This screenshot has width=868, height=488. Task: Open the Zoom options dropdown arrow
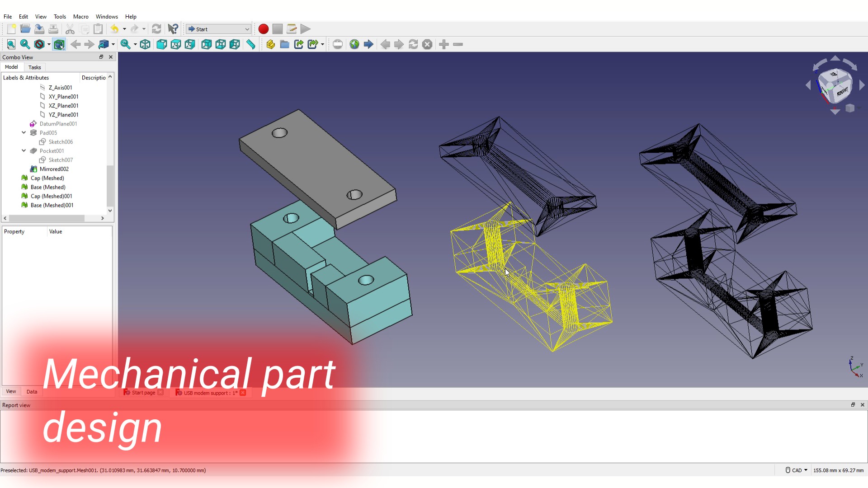point(135,44)
